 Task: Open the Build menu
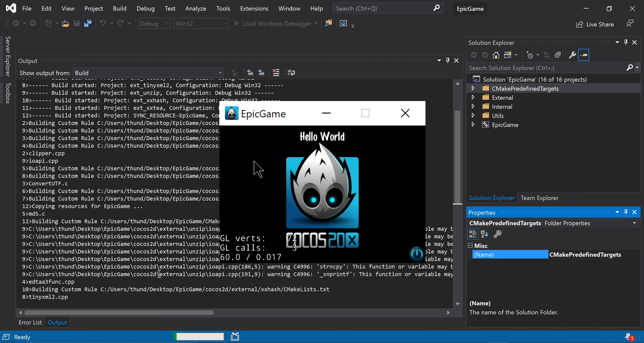tap(120, 8)
